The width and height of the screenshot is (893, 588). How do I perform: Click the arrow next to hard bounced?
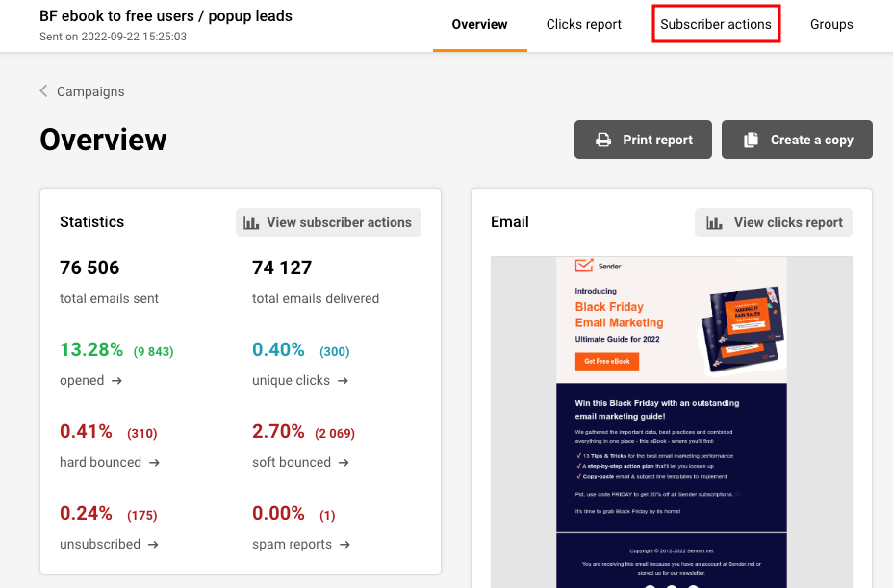pos(154,463)
